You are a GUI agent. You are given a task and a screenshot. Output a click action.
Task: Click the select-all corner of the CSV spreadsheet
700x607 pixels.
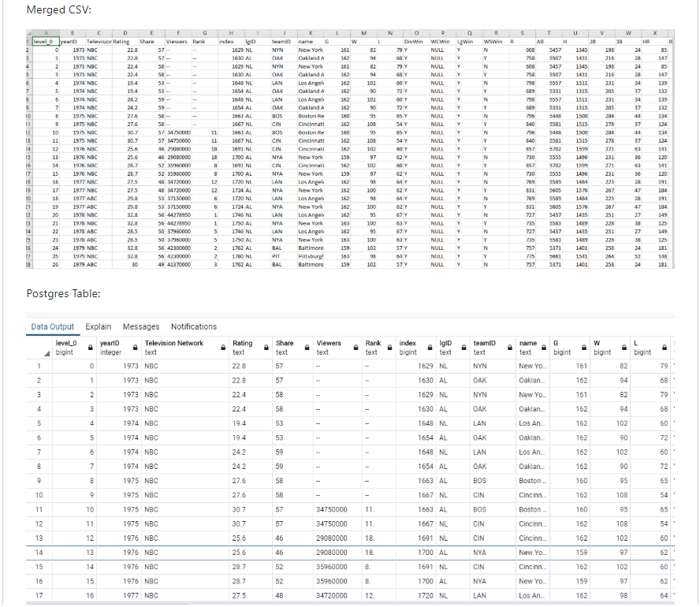tap(29, 33)
